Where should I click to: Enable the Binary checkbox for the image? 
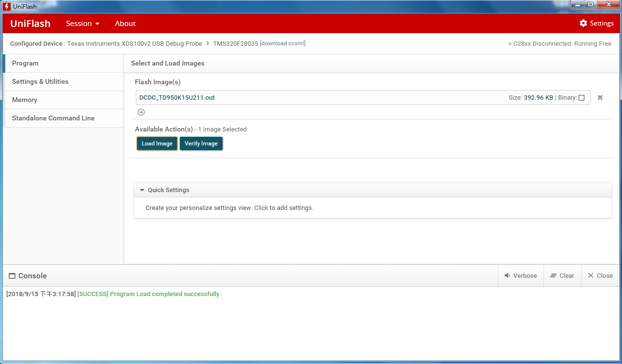coord(582,98)
